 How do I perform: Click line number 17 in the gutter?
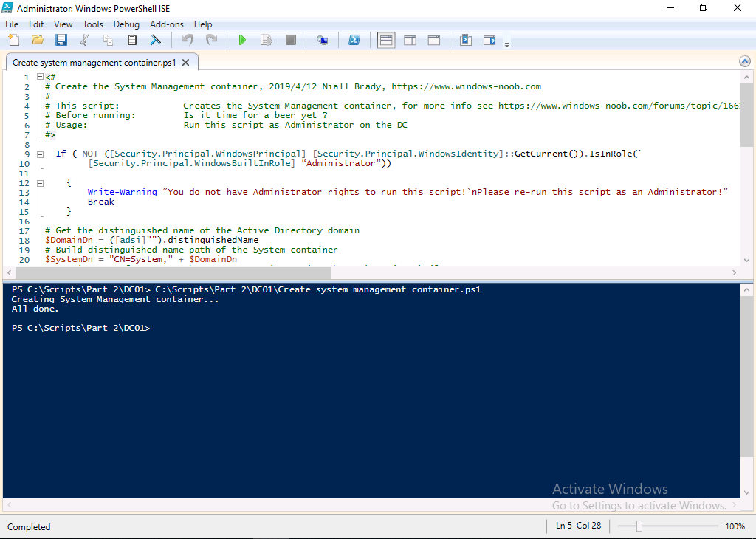(24, 231)
